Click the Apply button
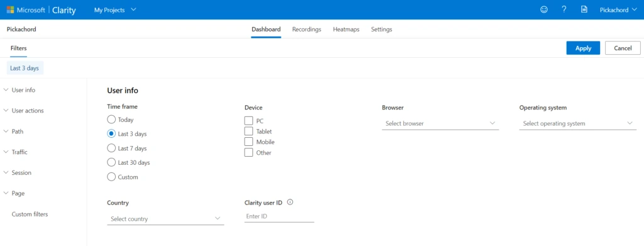 point(583,48)
